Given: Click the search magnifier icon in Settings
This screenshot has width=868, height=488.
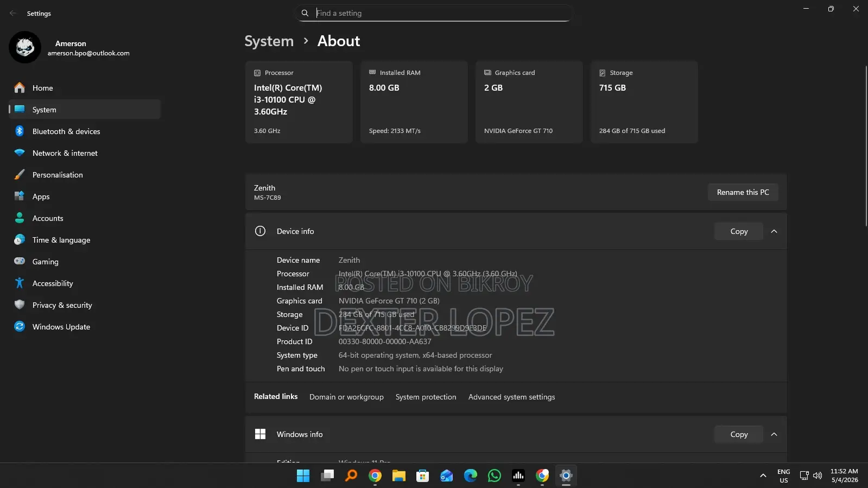Looking at the screenshot, I should pyautogui.click(x=305, y=13).
